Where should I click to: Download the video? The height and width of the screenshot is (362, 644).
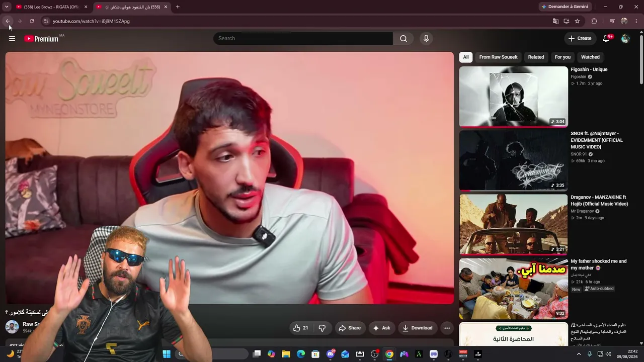click(x=417, y=328)
